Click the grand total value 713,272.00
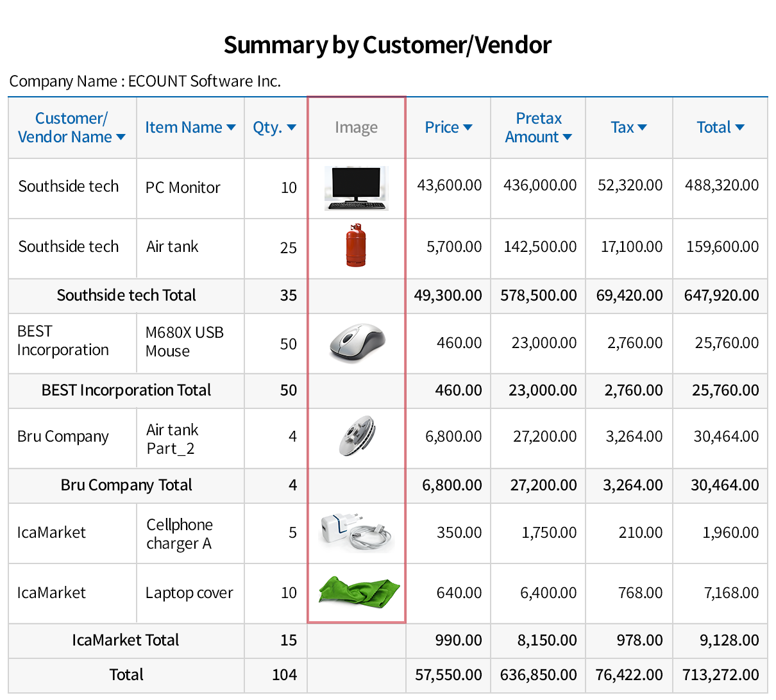 [721, 675]
